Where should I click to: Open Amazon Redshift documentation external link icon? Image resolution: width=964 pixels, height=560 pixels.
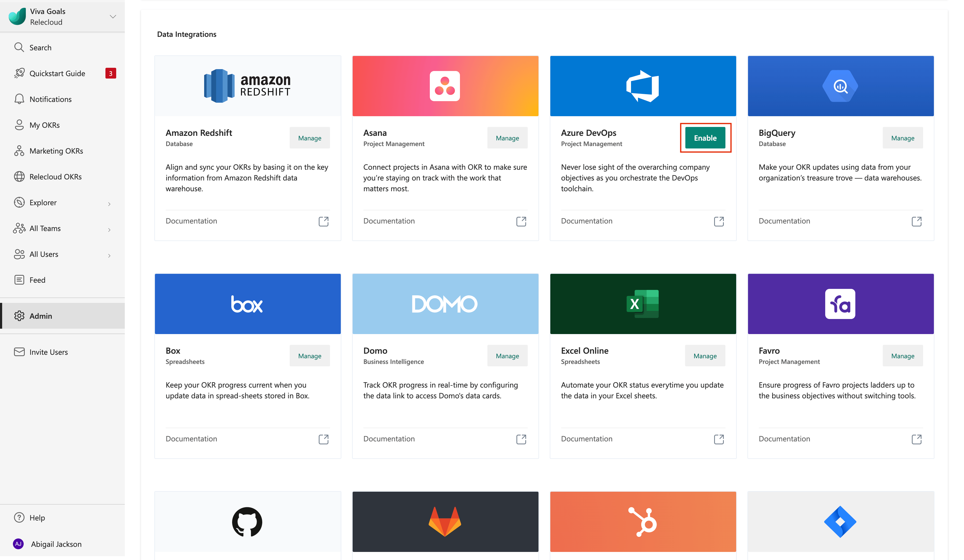pos(323,221)
